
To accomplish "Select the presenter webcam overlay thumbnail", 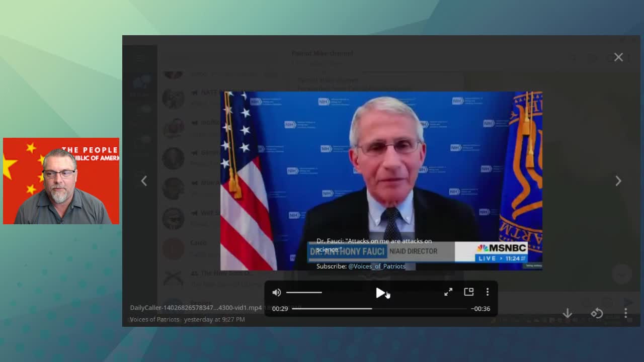I will point(61,181).
